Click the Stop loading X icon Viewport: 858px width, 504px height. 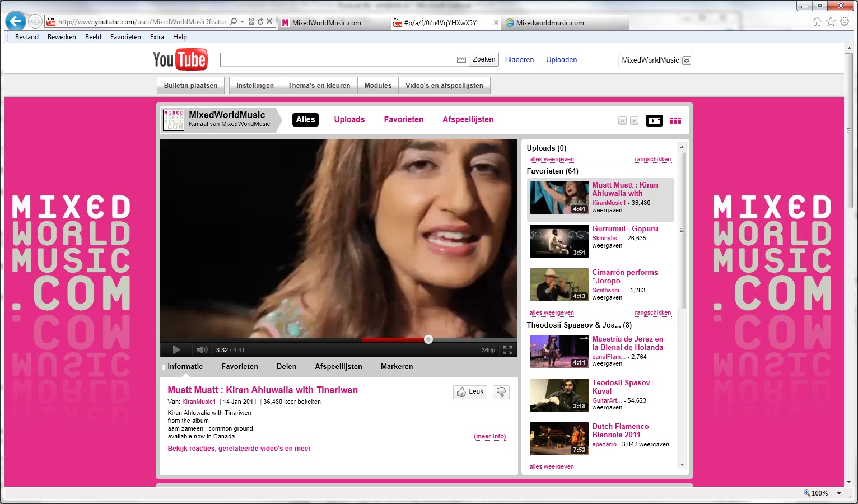[x=269, y=22]
